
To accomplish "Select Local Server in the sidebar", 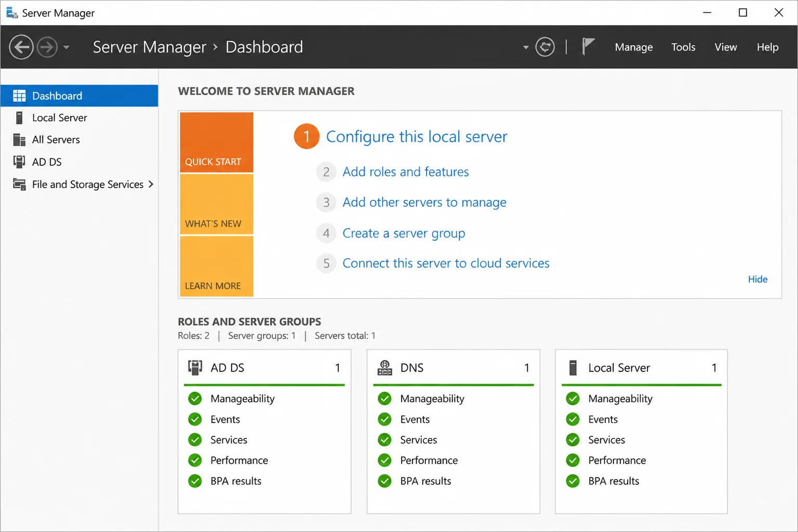I will coord(79,118).
